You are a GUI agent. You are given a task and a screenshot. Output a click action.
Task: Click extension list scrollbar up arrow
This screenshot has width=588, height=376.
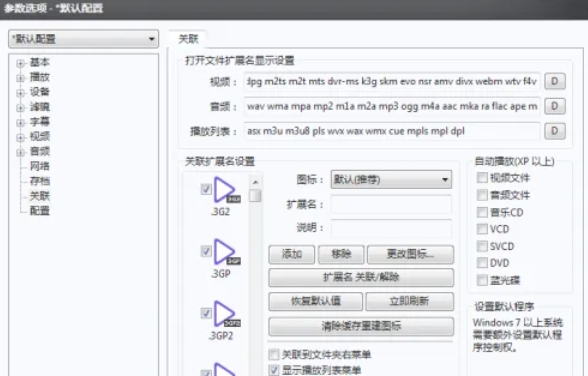[255, 182]
